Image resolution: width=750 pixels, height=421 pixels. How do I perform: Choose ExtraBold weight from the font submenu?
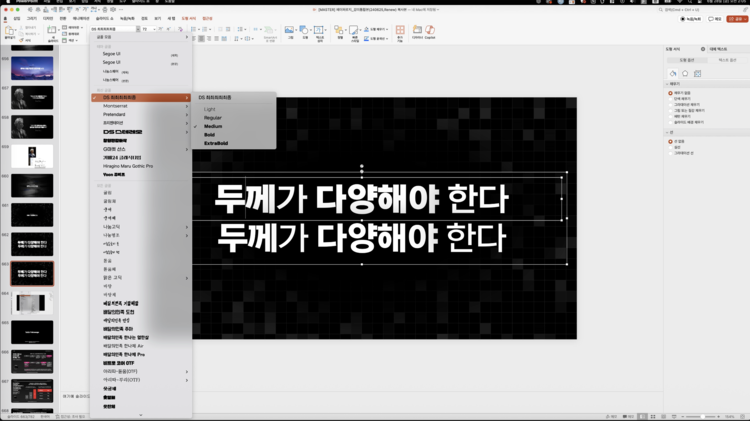pyautogui.click(x=217, y=143)
